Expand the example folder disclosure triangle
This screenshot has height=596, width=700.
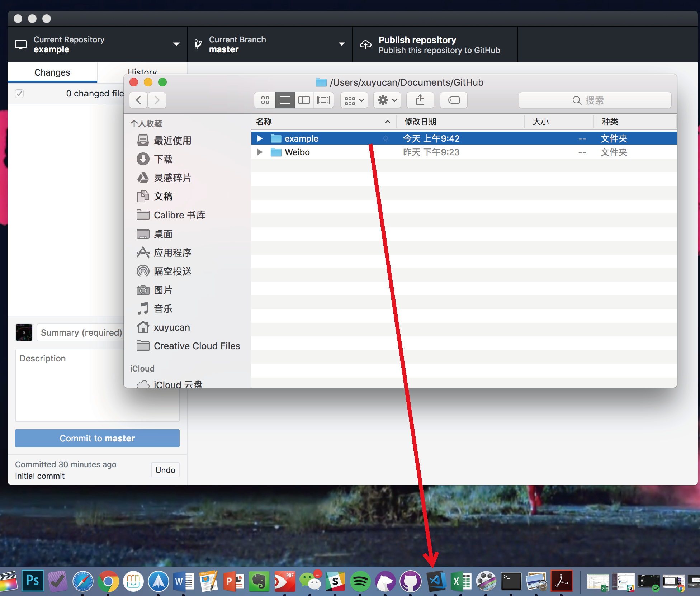[x=260, y=138]
